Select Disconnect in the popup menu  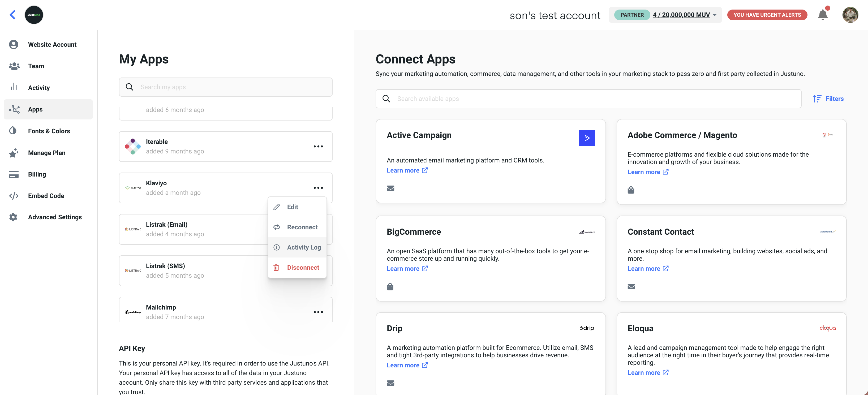coord(303,268)
